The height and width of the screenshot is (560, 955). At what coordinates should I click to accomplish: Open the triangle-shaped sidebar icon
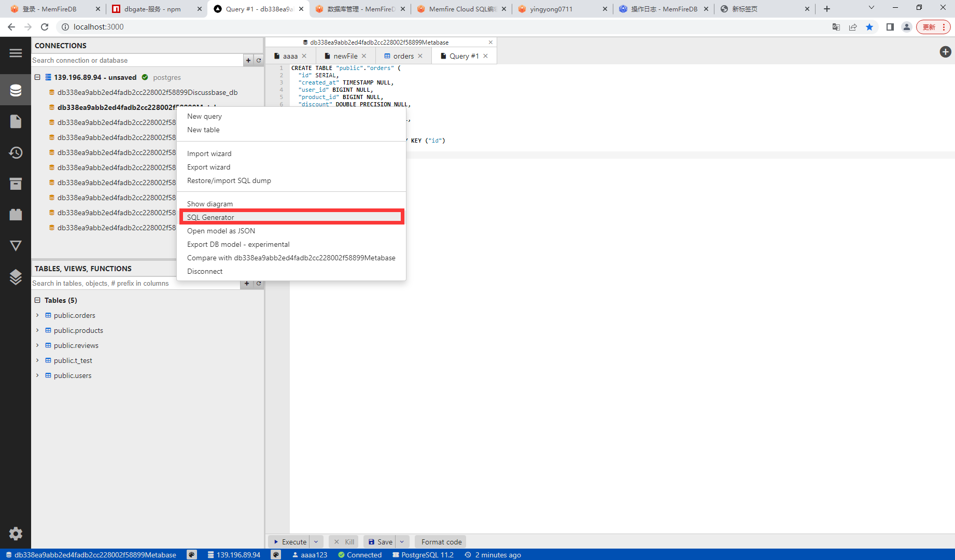[x=16, y=246]
